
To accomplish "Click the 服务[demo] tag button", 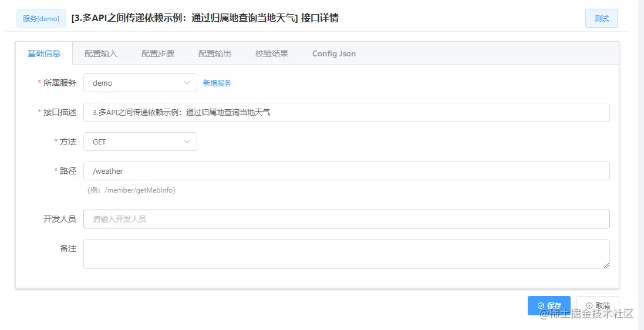I will [x=41, y=18].
